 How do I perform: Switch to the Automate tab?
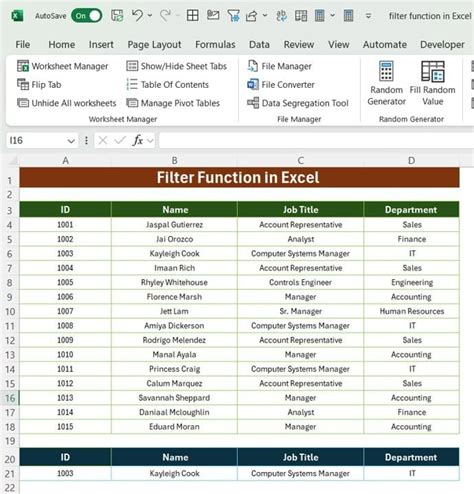click(385, 44)
